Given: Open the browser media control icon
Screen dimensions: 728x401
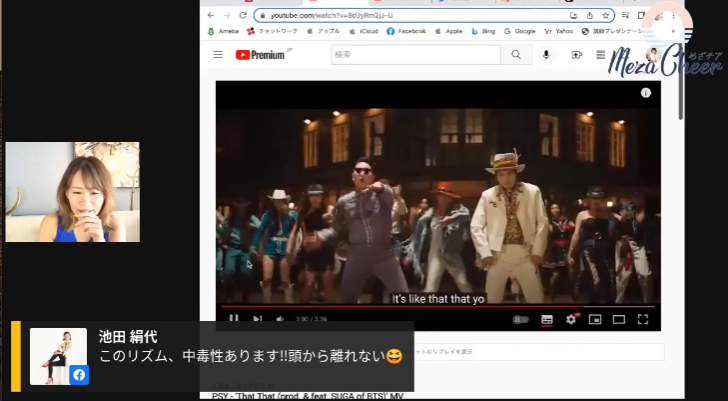Looking at the screenshot, I should pyautogui.click(x=625, y=15).
